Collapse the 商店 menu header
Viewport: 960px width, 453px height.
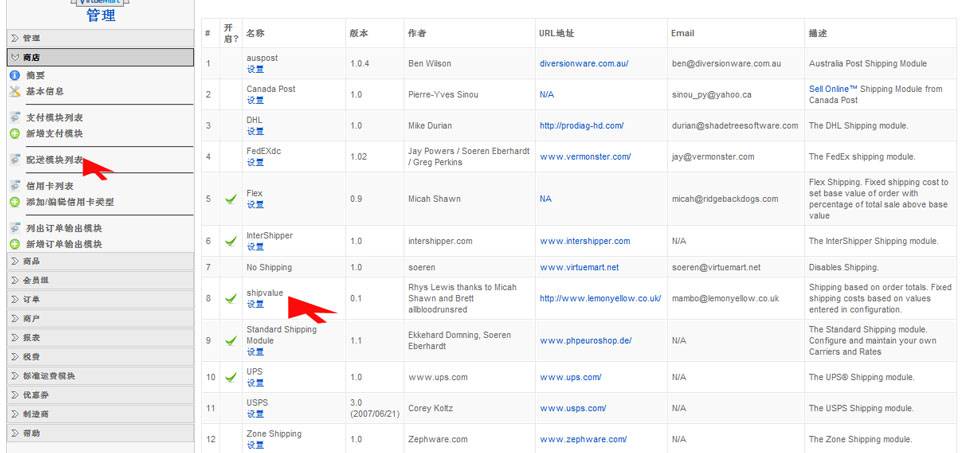pyautogui.click(x=96, y=58)
